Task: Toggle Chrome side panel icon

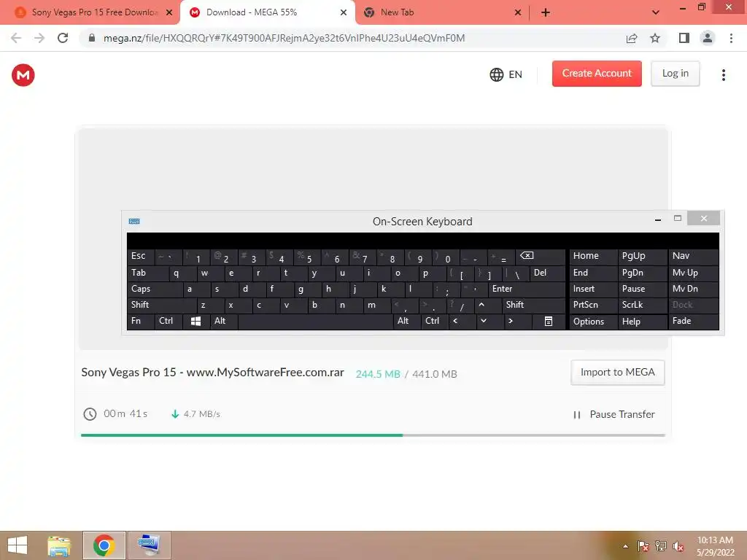Action: (x=684, y=38)
